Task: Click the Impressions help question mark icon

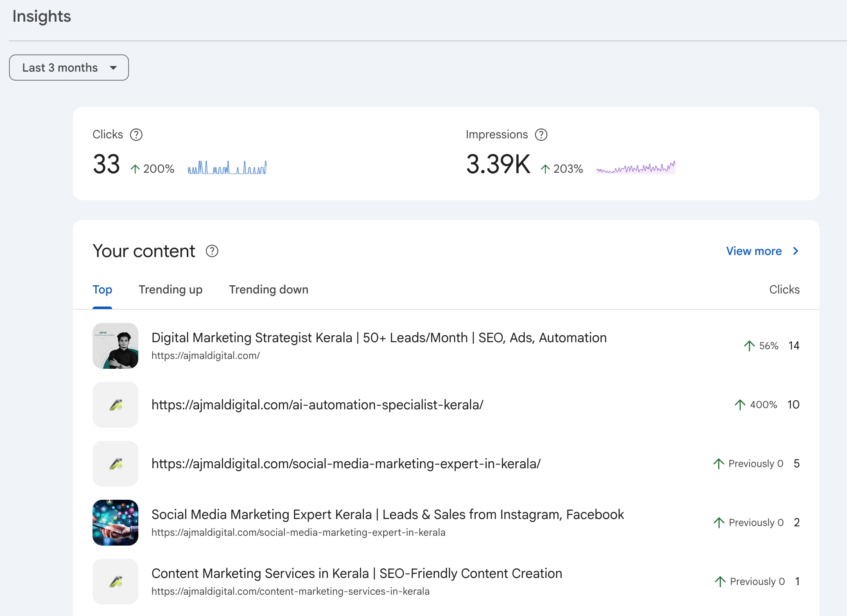Action: 541,135
